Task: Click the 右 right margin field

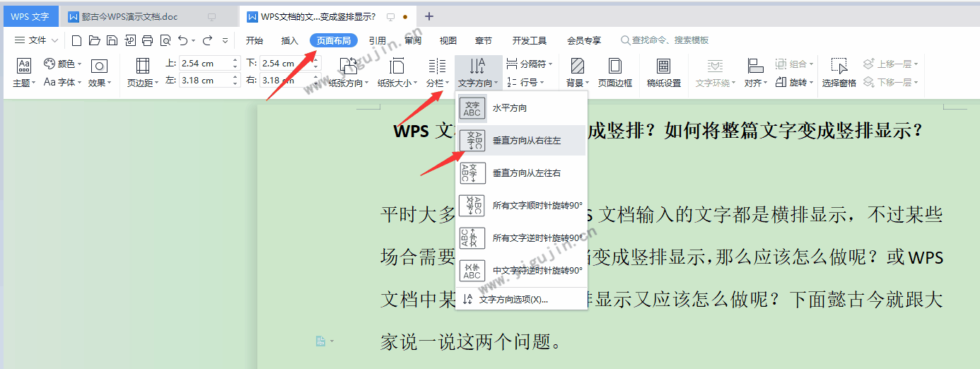Action: (286, 80)
